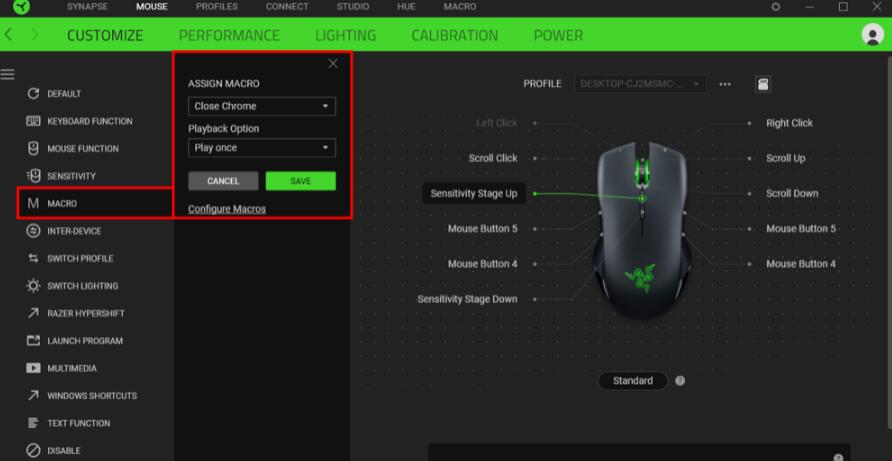Expand the Profile selection dropdown
892x461 pixels.
[640, 84]
